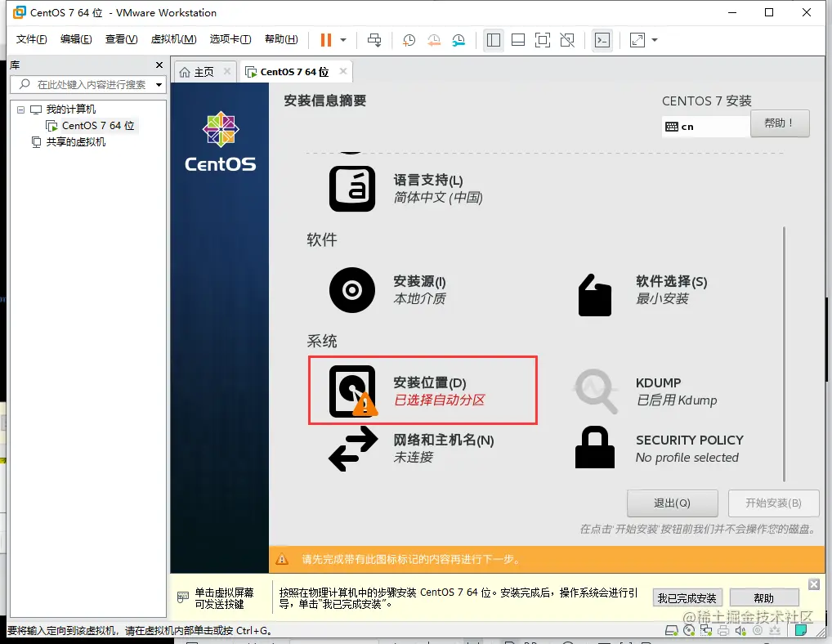Open the 选项卡(T) menu
The width and height of the screenshot is (832, 644).
click(230, 39)
